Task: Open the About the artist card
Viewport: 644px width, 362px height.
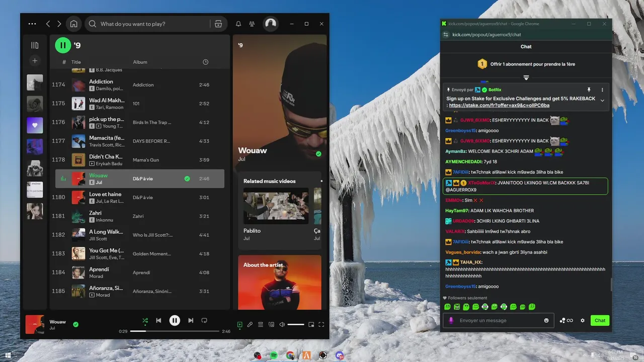Action: coord(280,282)
